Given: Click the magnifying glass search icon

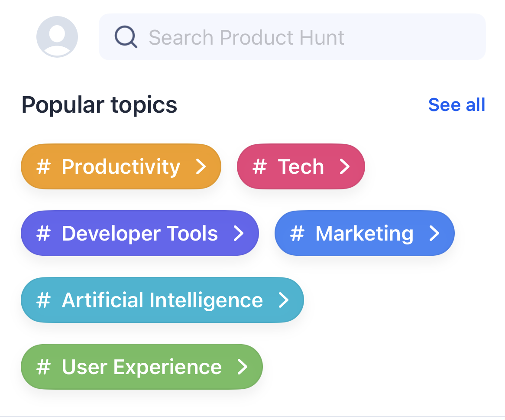Looking at the screenshot, I should tap(126, 37).
